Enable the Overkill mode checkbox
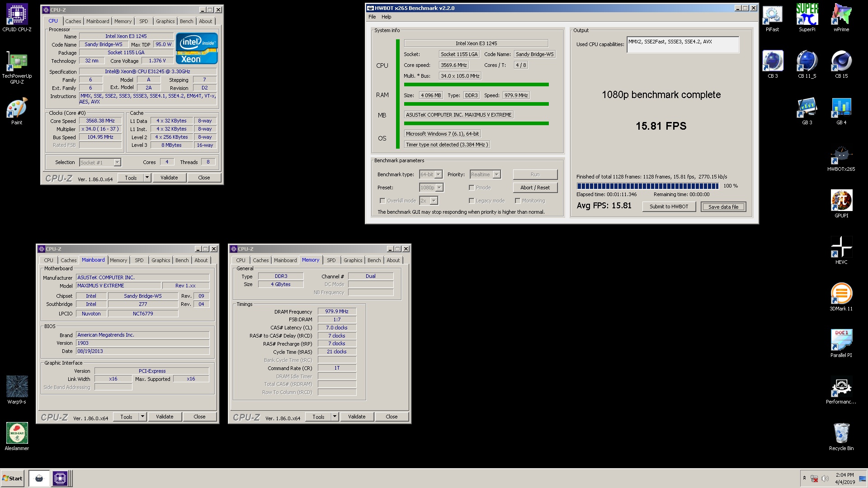 click(382, 201)
